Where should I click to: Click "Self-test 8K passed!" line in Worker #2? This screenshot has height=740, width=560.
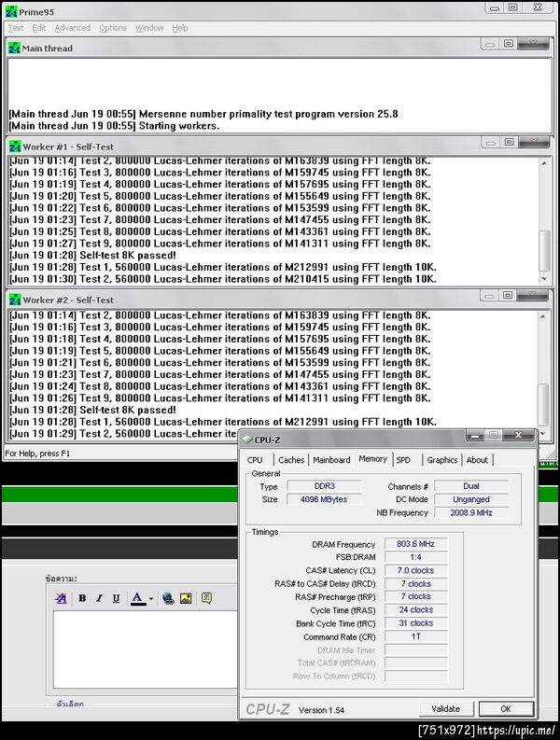92,410
